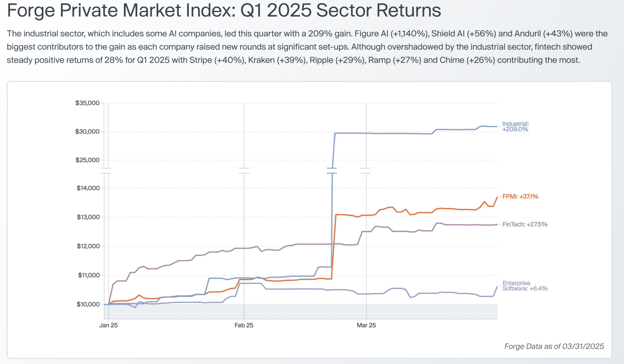Click the Mar 25 x-axis label
This screenshot has width=624, height=364.
pos(366,325)
